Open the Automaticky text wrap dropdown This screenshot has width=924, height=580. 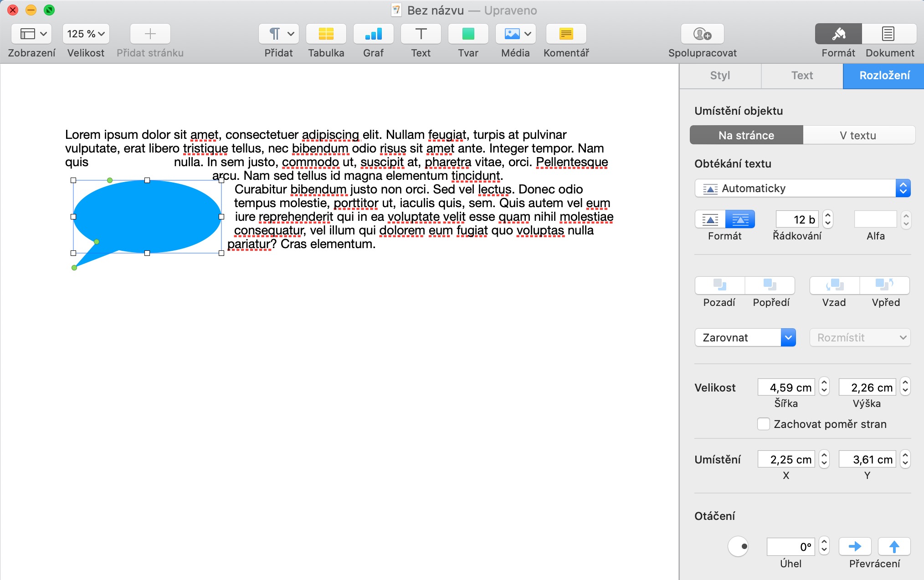[802, 188]
